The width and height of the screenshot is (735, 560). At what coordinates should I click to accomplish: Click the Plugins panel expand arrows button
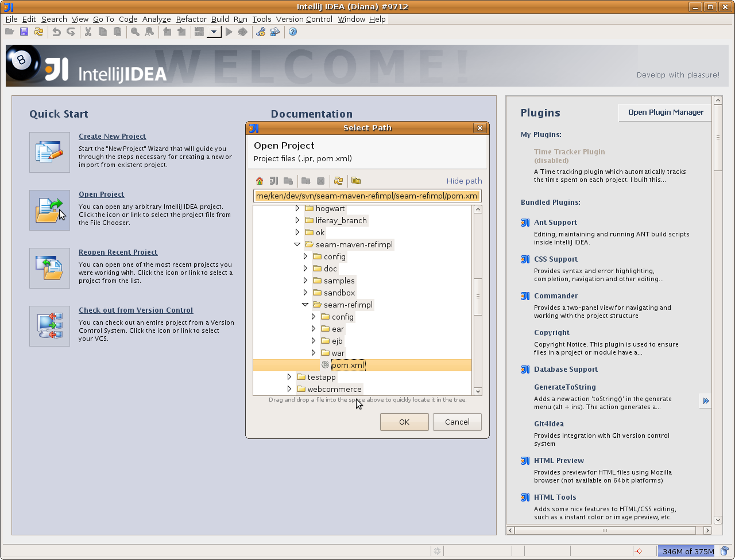pyautogui.click(x=706, y=401)
